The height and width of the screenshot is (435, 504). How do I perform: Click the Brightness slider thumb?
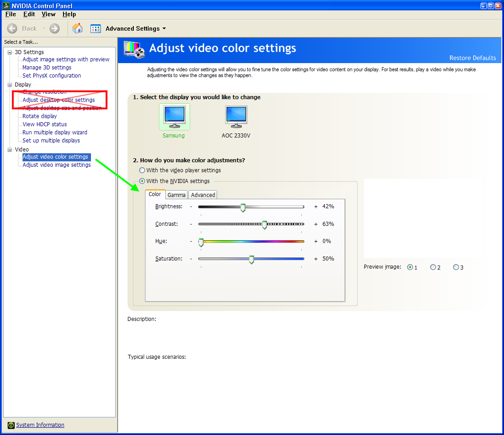pyautogui.click(x=243, y=208)
